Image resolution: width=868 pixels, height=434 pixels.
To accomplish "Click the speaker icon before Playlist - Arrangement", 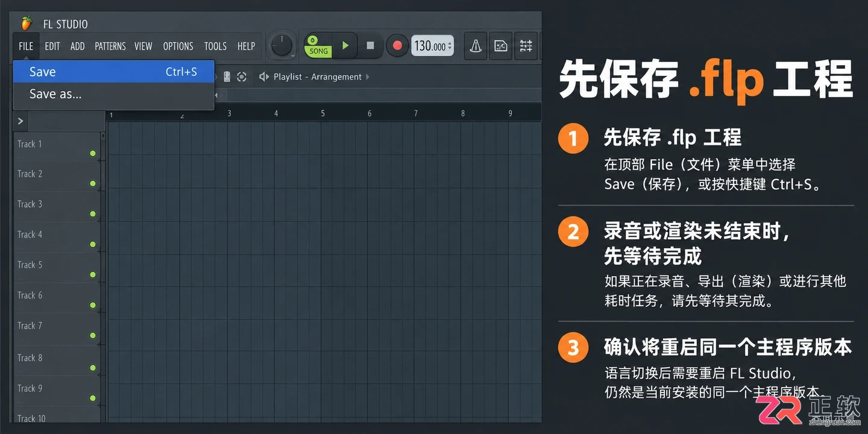I will tap(263, 77).
